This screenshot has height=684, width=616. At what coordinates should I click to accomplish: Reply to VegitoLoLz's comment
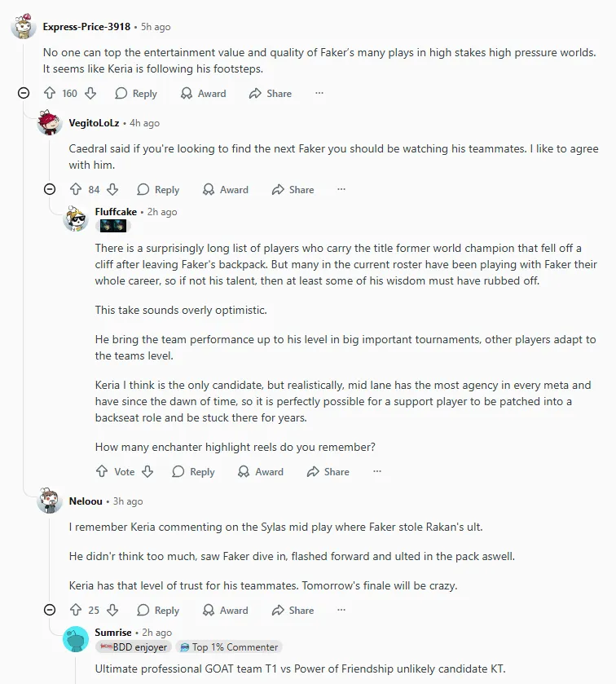[158, 190]
